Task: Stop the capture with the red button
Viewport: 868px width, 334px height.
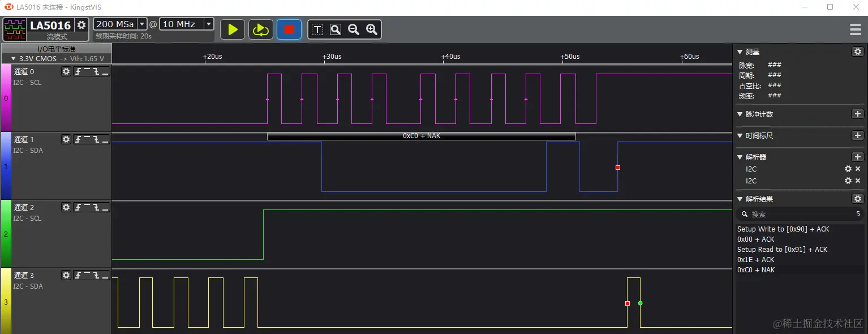Action: 289,29
